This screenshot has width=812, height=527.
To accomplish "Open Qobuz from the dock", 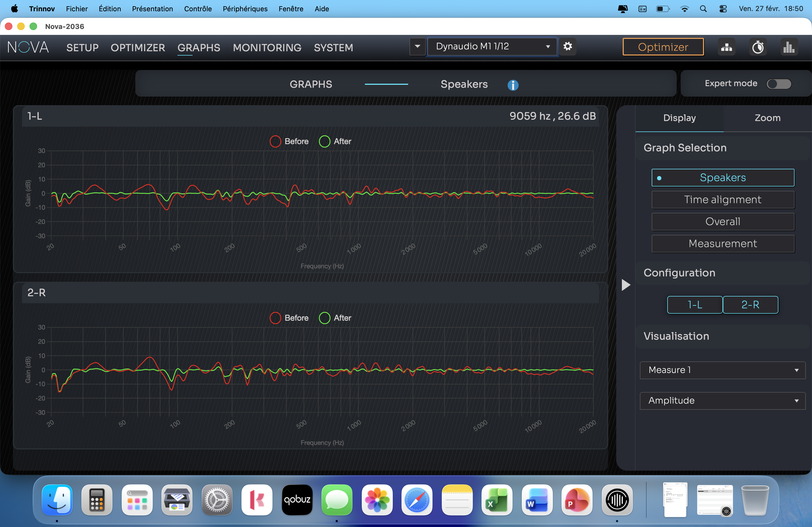I will tap(297, 500).
